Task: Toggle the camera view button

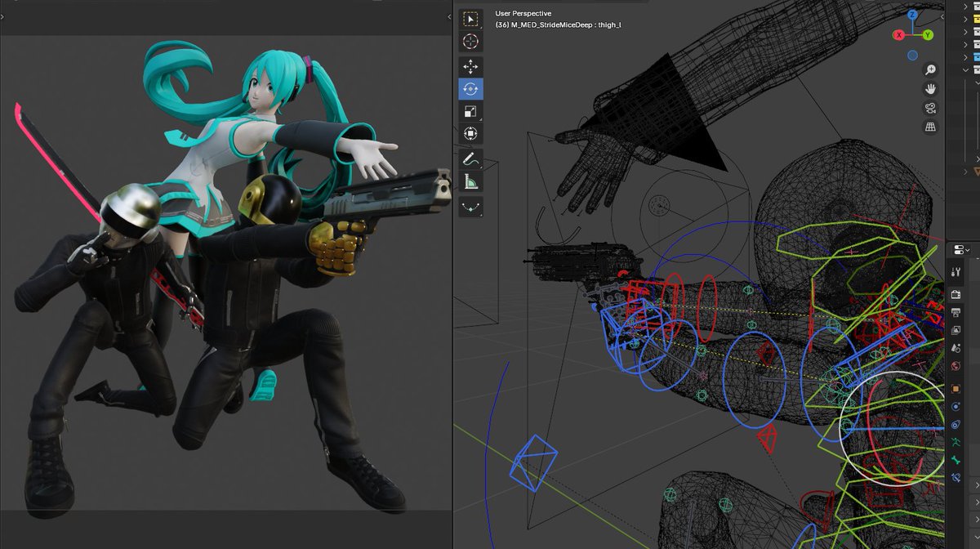Action: pos(929,108)
